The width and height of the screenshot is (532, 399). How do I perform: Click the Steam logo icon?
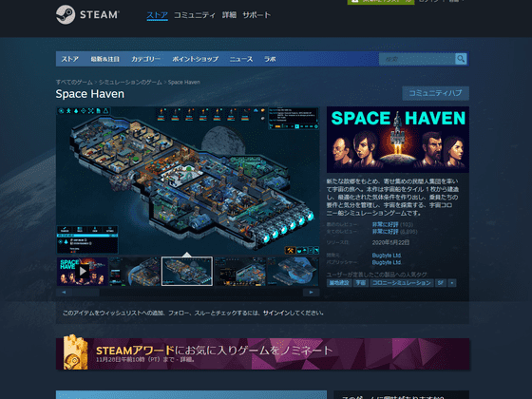coord(66,14)
